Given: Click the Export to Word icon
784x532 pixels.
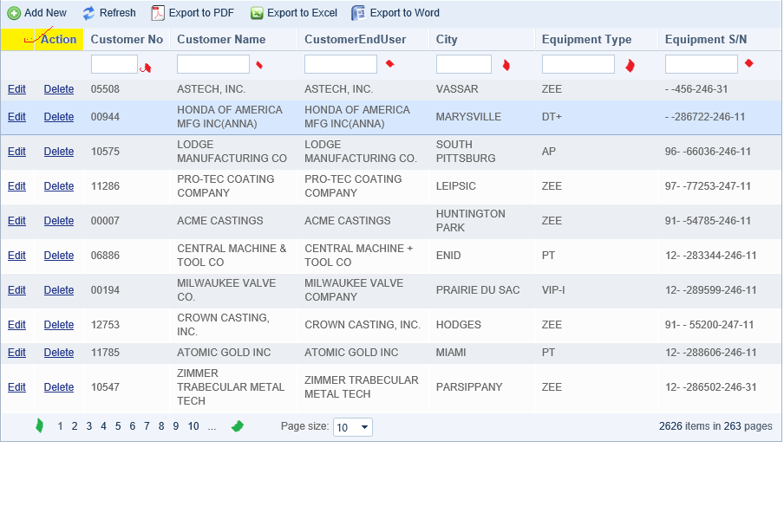Looking at the screenshot, I should coord(358,13).
